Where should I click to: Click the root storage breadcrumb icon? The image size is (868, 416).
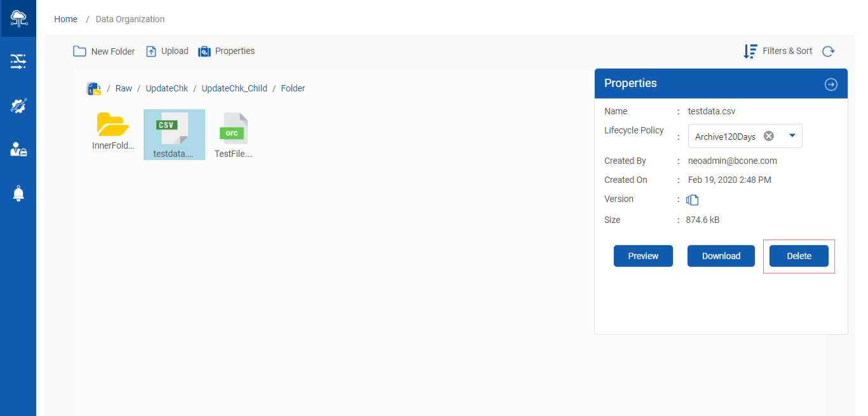pyautogui.click(x=93, y=88)
